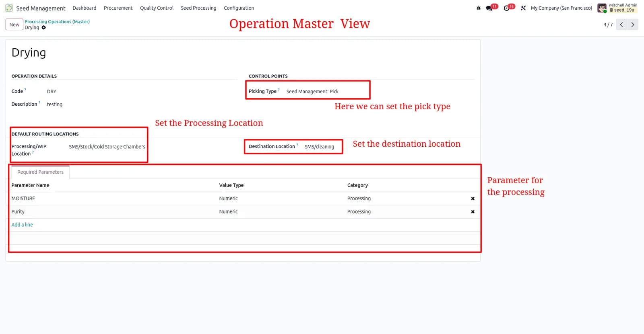The height and width of the screenshot is (334, 644).
Task: Open the Seed Processing menu
Action: point(198,8)
